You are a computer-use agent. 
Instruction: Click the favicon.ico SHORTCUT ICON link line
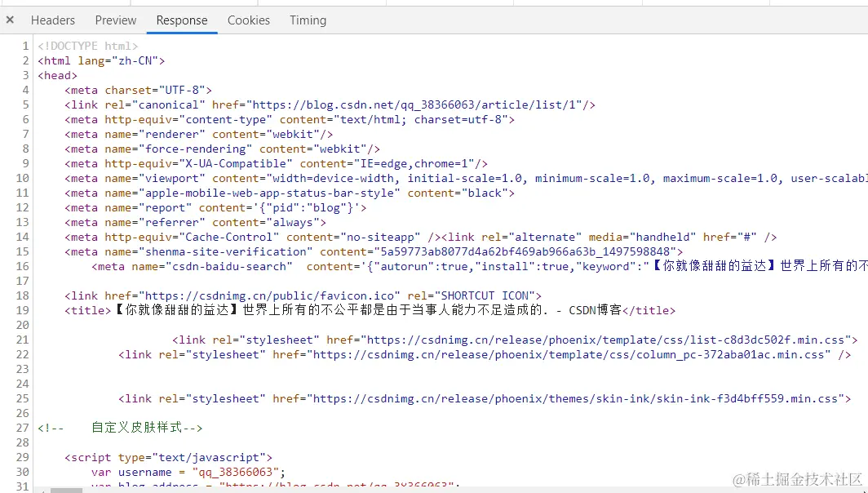pos(303,295)
